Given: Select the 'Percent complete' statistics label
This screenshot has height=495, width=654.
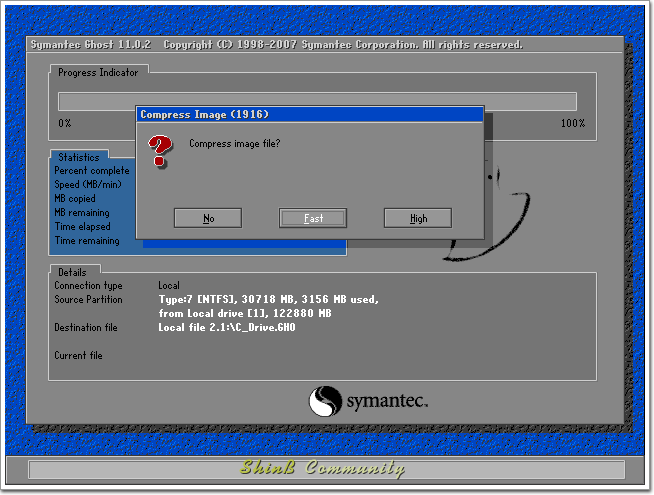Looking at the screenshot, I should click(92, 171).
